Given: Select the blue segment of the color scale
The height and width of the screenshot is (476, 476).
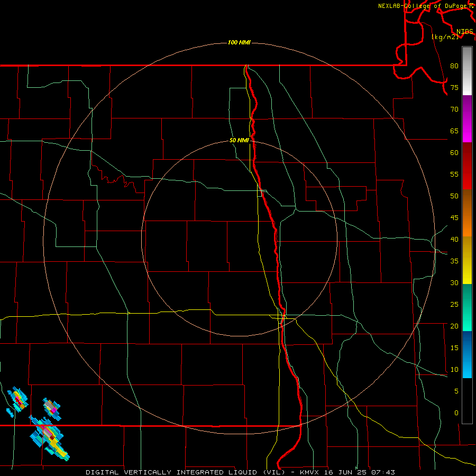Looking at the screenshot, I should [x=467, y=354].
